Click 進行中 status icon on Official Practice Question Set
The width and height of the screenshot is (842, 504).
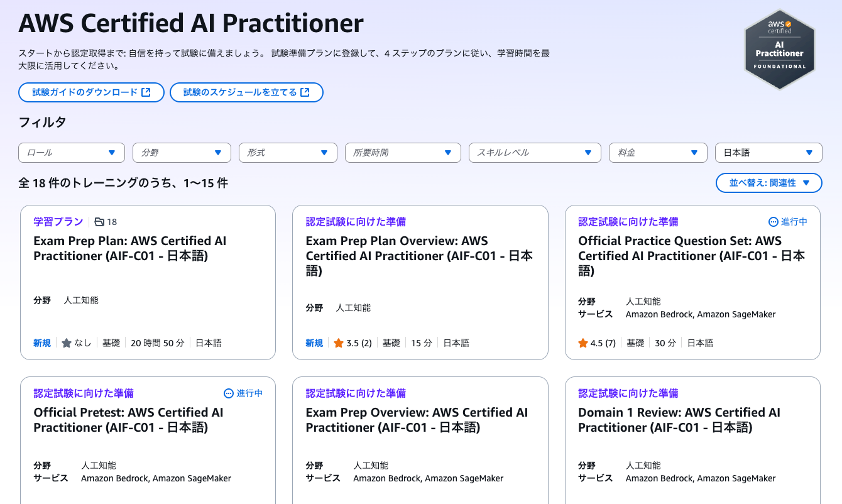[774, 222]
